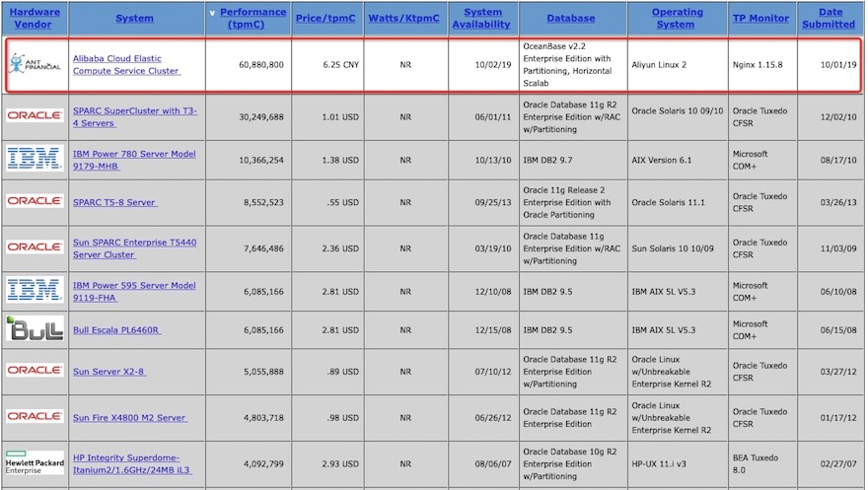The width and height of the screenshot is (868, 490).
Task: Select the IBM DB2 9.7 database cell
Action: coord(547,160)
